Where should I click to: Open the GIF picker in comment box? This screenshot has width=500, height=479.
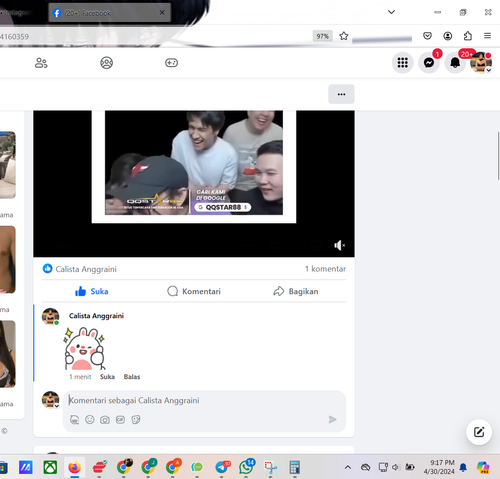click(120, 420)
